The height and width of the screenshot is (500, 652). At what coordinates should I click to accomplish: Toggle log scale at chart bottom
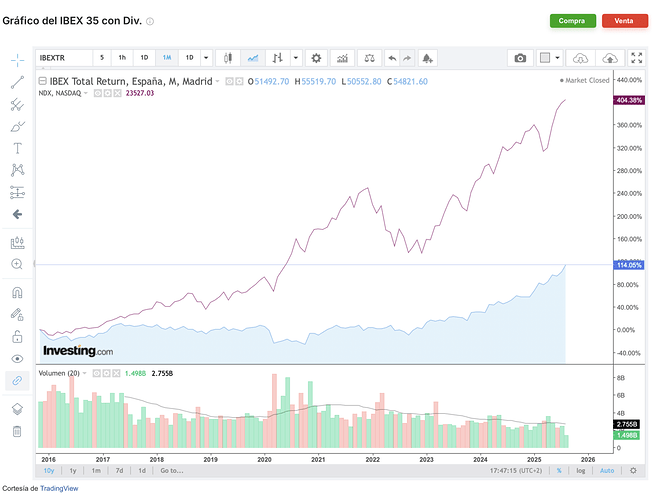[581, 470]
